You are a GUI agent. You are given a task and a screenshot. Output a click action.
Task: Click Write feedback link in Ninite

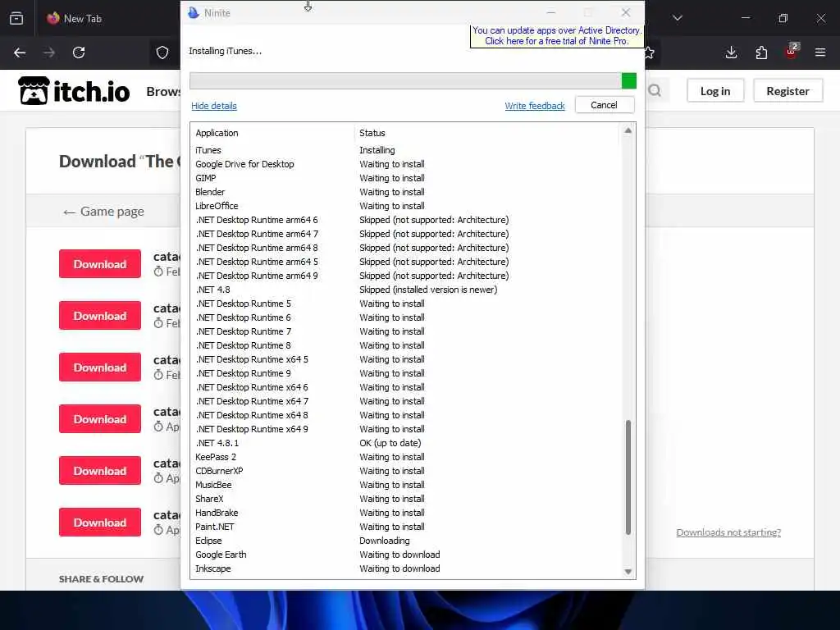(x=535, y=106)
